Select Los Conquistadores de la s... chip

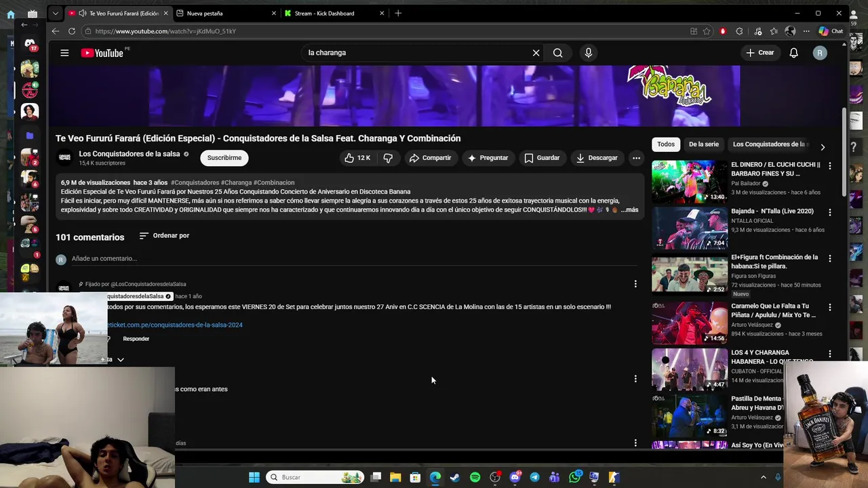coord(770,144)
